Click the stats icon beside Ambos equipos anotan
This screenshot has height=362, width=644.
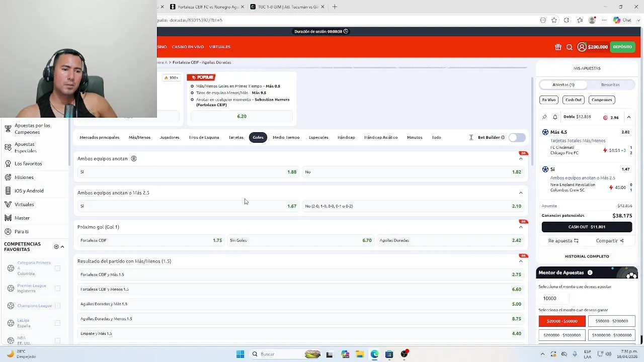[x=134, y=158]
